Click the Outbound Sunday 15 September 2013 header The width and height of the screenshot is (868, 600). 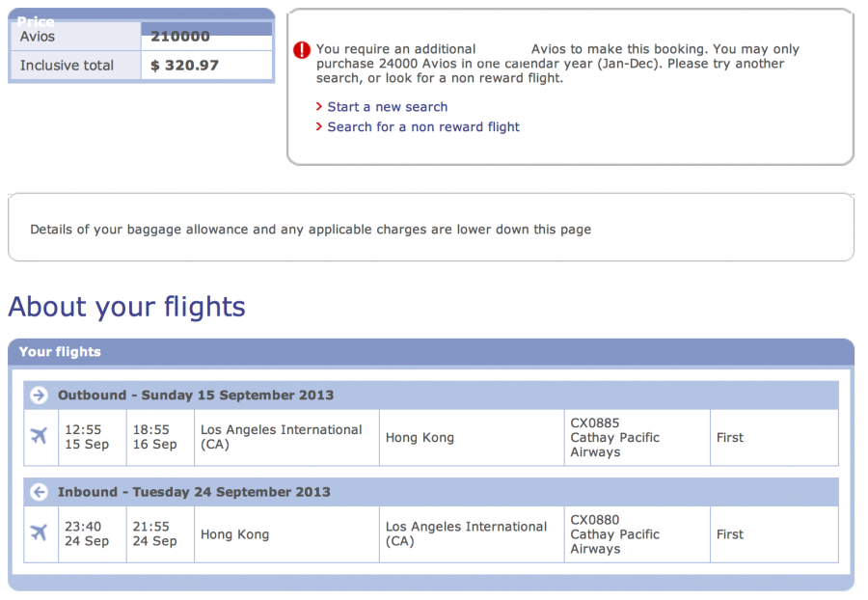196,395
